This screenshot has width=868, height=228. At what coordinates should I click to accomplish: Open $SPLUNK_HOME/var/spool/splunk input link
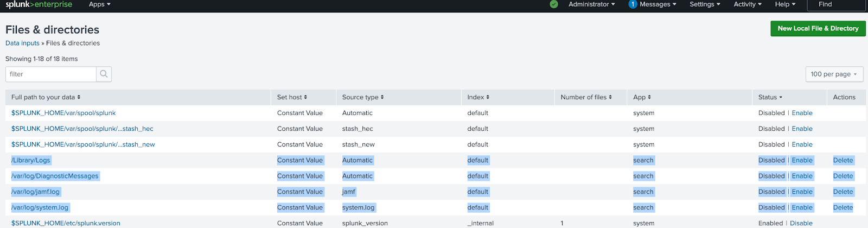click(x=63, y=113)
